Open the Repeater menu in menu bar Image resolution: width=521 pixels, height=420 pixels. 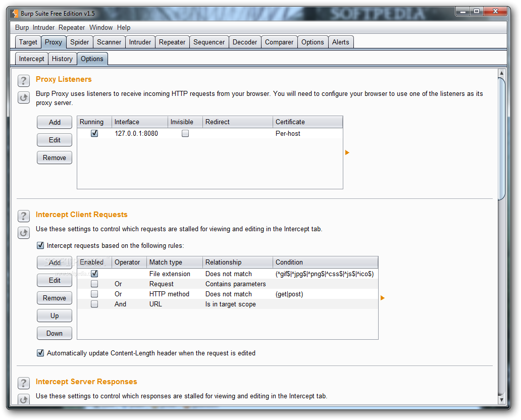(72, 28)
